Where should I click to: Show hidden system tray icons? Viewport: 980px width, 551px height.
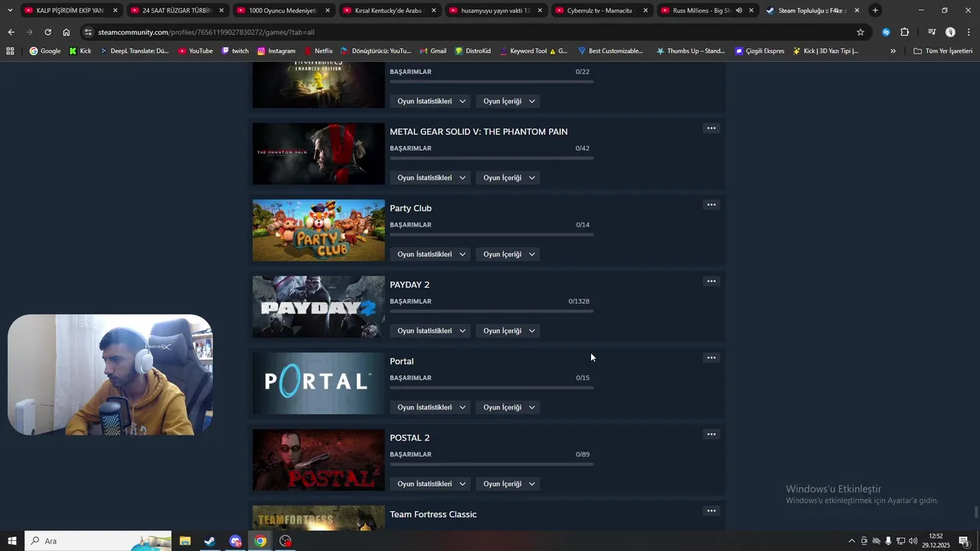click(x=851, y=541)
